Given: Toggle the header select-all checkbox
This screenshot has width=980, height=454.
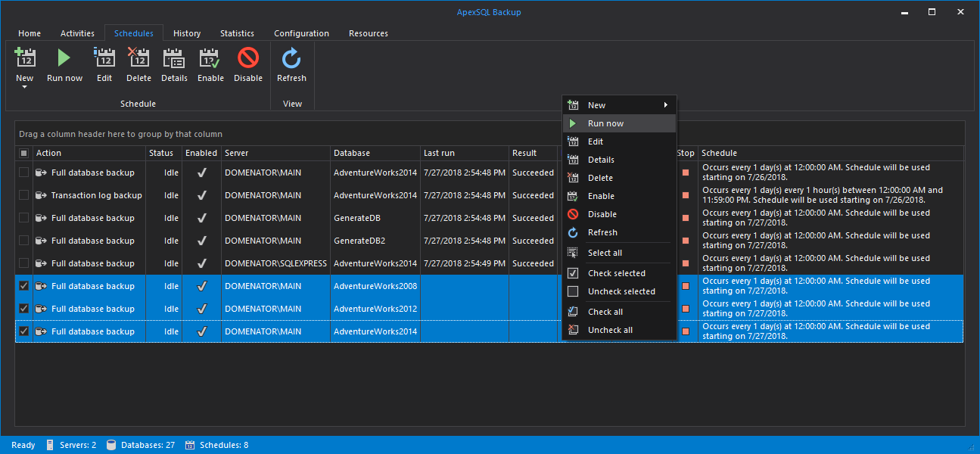Looking at the screenshot, I should point(24,153).
